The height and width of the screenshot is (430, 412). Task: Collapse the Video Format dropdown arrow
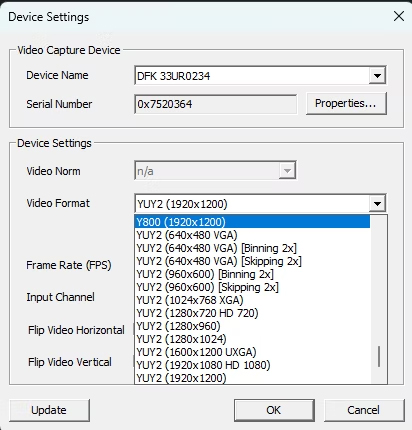377,203
